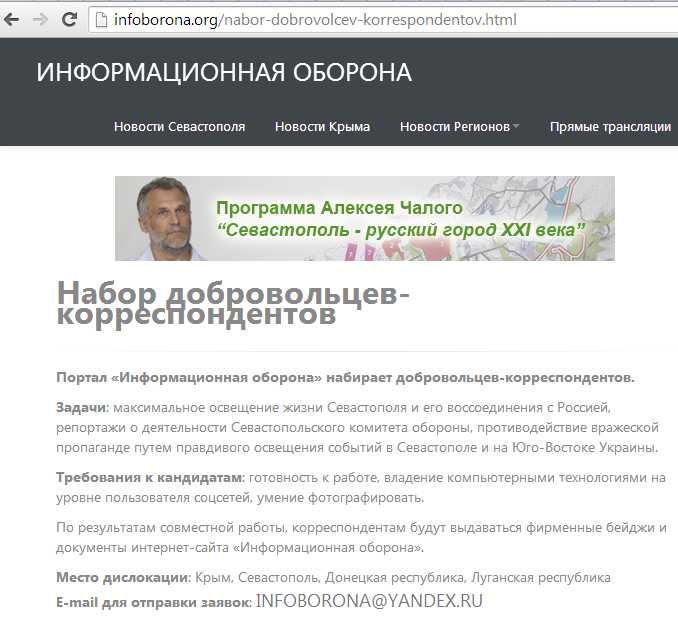The width and height of the screenshot is (678, 634).
Task: Click the browser forward arrow
Action: 41,19
